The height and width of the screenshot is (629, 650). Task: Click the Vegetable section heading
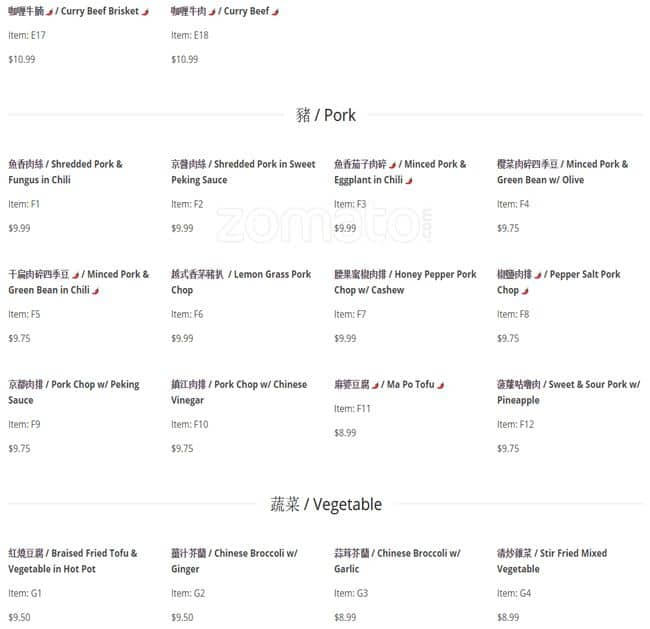(x=325, y=504)
